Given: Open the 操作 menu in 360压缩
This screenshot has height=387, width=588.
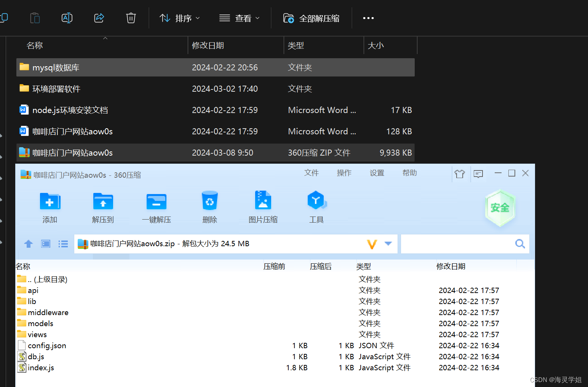Looking at the screenshot, I should coord(344,173).
